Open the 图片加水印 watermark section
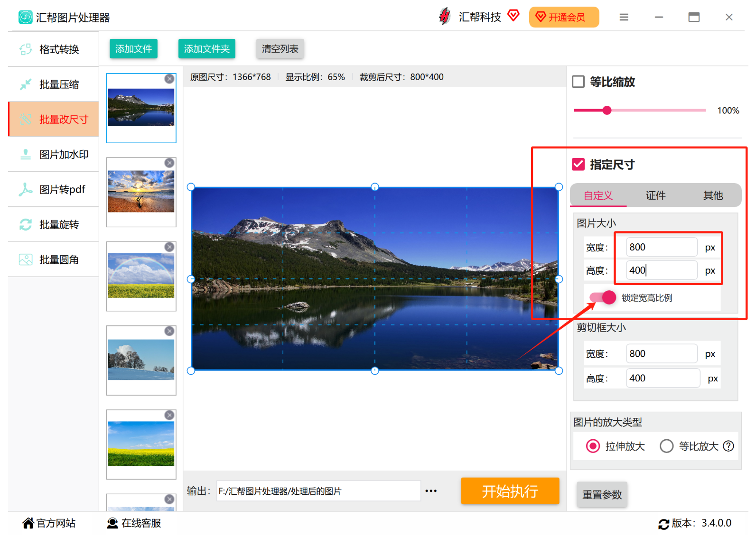This screenshot has width=756, height=546. click(54, 155)
